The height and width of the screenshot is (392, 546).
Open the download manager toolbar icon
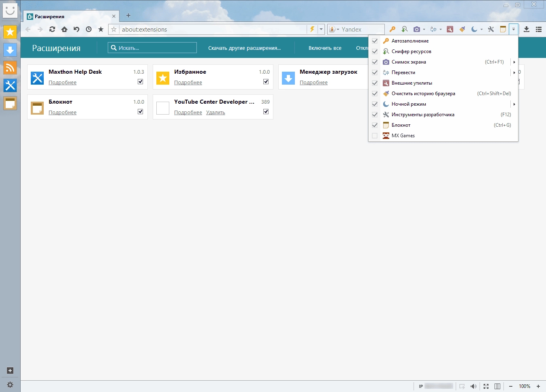point(527,29)
